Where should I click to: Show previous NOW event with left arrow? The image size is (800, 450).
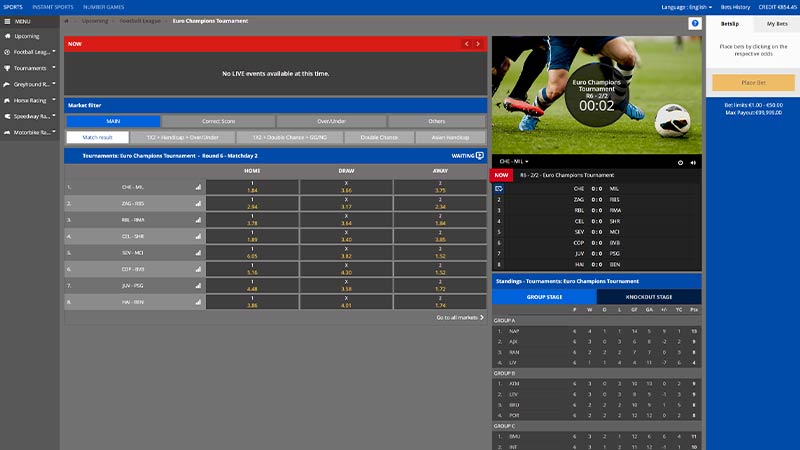[466, 44]
